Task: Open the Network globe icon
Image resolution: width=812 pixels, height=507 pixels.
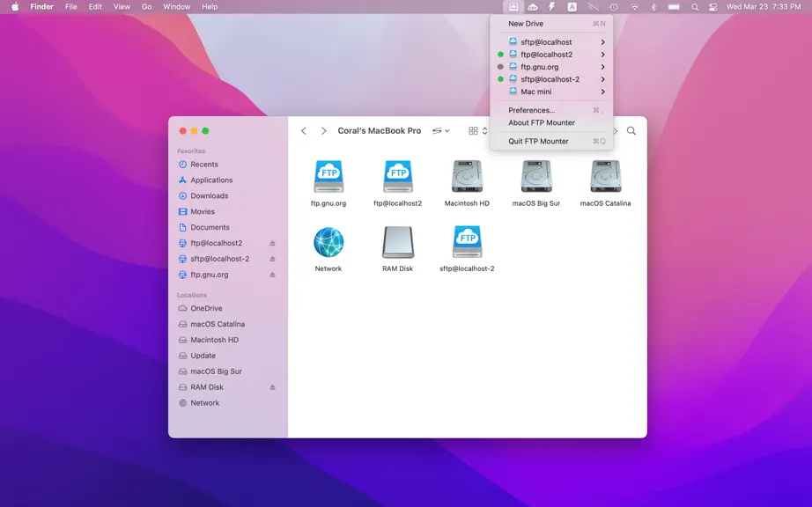Action: pos(328,242)
